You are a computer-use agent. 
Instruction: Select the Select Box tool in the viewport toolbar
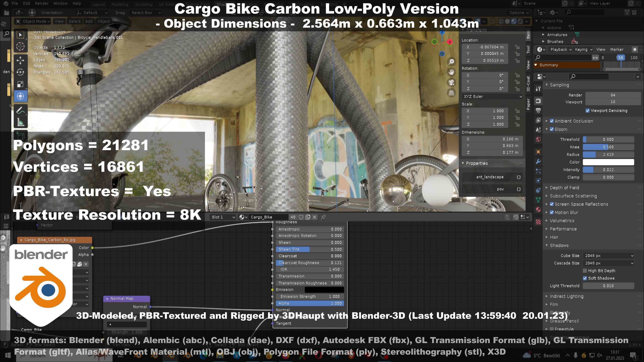coord(20,35)
